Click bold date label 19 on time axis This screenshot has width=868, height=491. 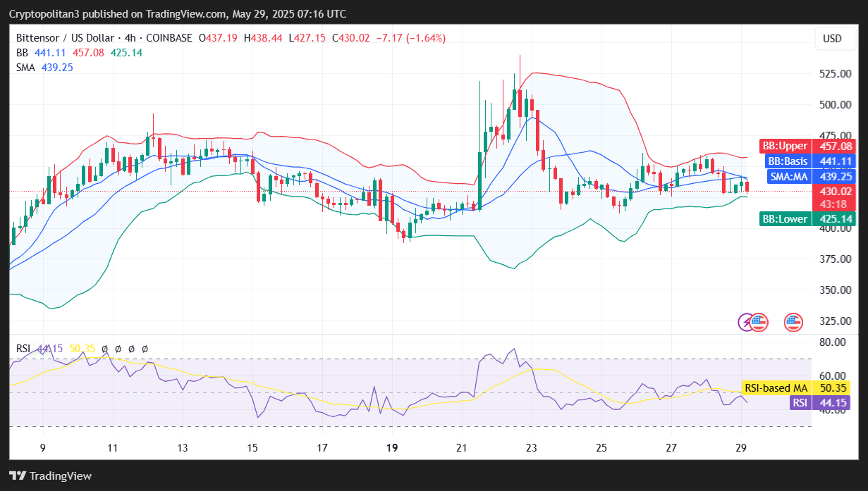tap(392, 447)
